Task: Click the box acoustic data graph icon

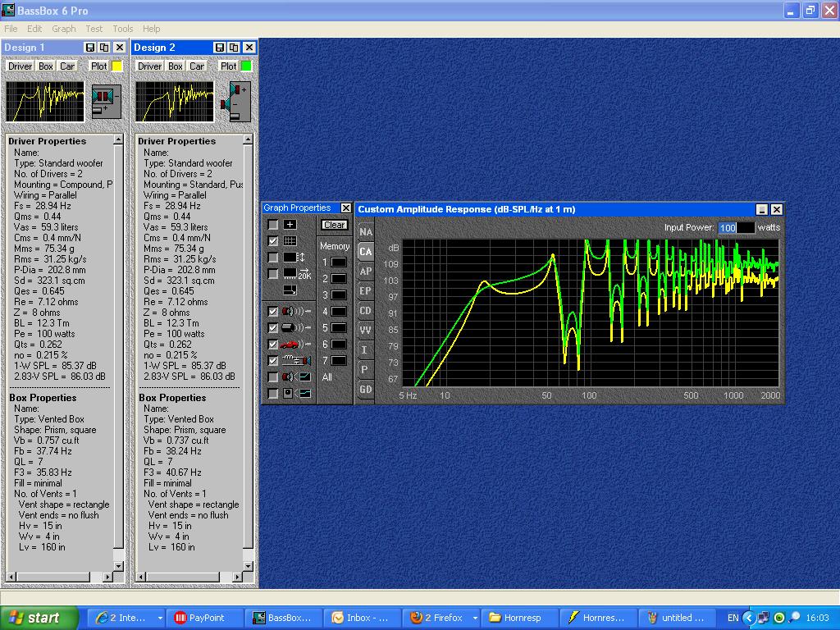Action: 296,393
